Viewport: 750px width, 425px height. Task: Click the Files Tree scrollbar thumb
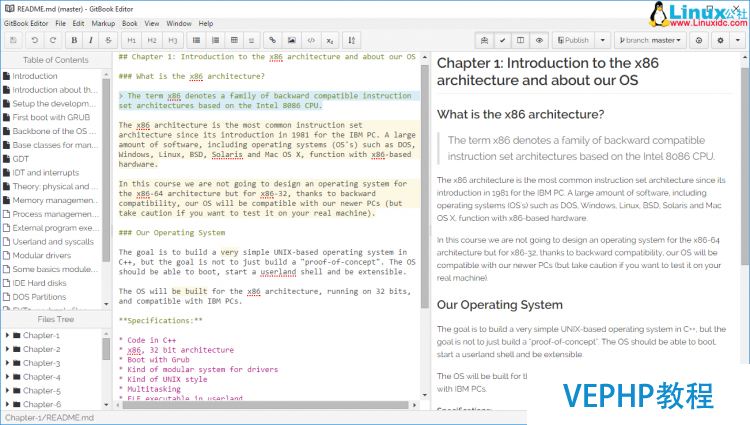[106, 349]
